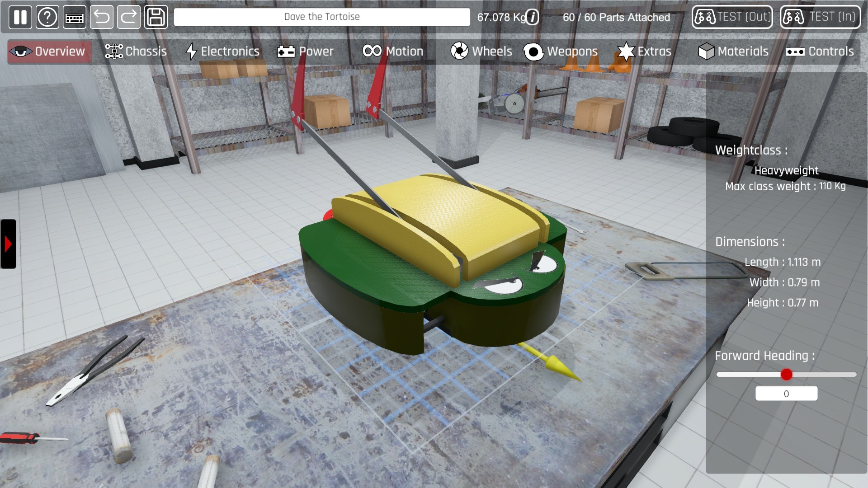The image size is (868, 488).
Task: Pause the game with the pause icon
Action: click(20, 17)
